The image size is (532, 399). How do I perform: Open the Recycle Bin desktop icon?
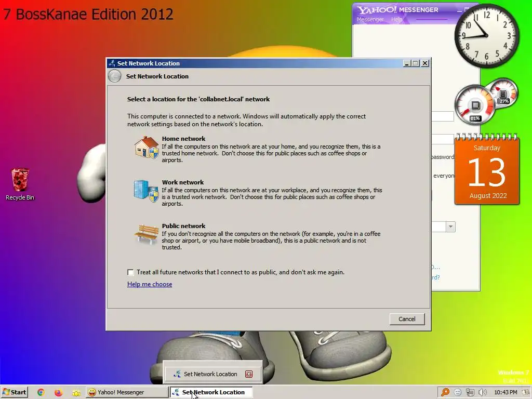tap(20, 184)
